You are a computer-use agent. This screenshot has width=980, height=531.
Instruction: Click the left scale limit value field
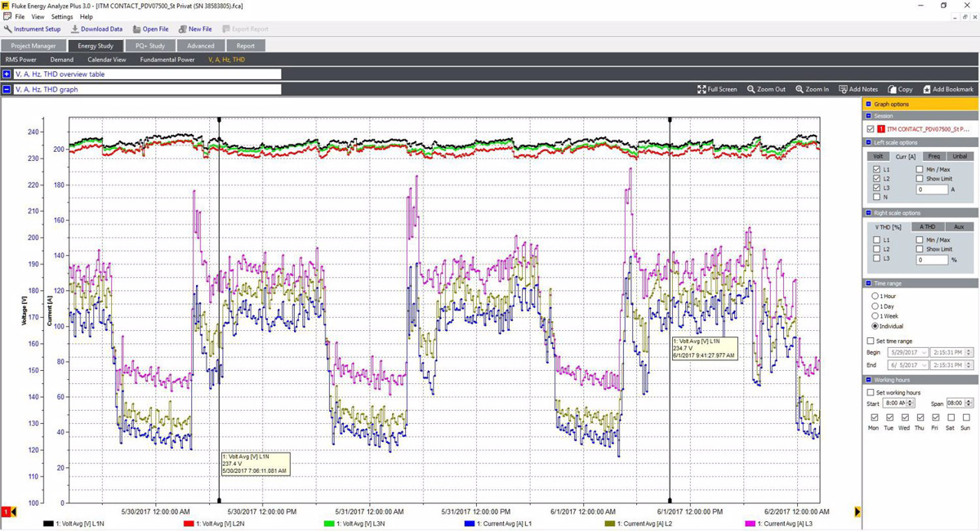pos(931,190)
